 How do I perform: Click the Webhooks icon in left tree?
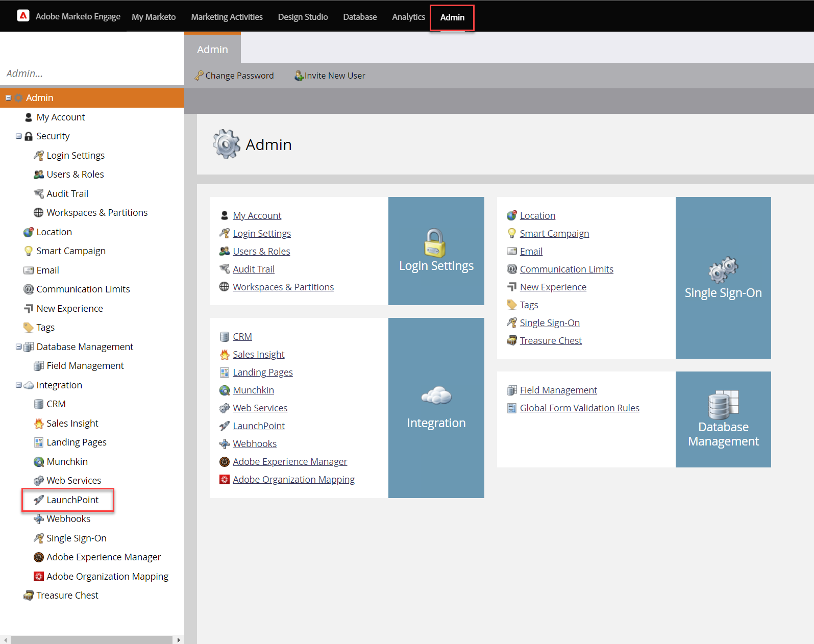[x=39, y=519]
